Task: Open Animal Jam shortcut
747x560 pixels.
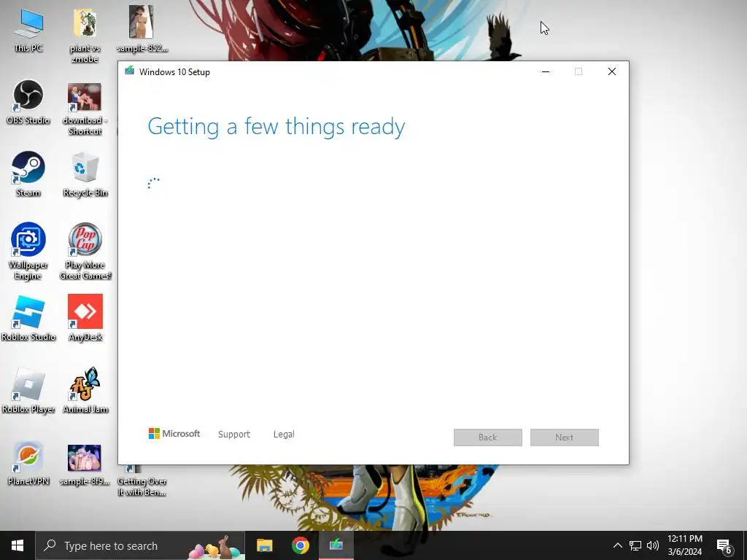Action: click(85, 390)
